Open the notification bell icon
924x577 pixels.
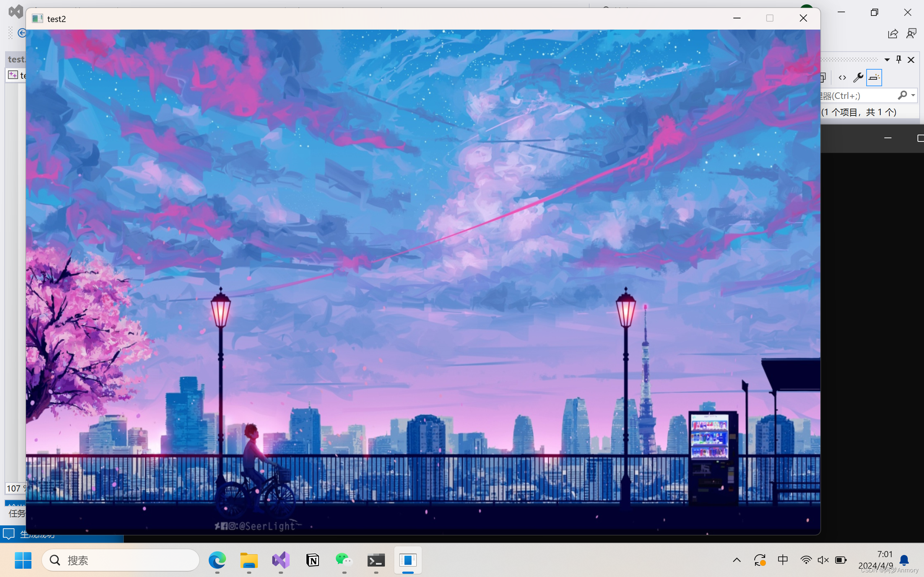(904, 560)
